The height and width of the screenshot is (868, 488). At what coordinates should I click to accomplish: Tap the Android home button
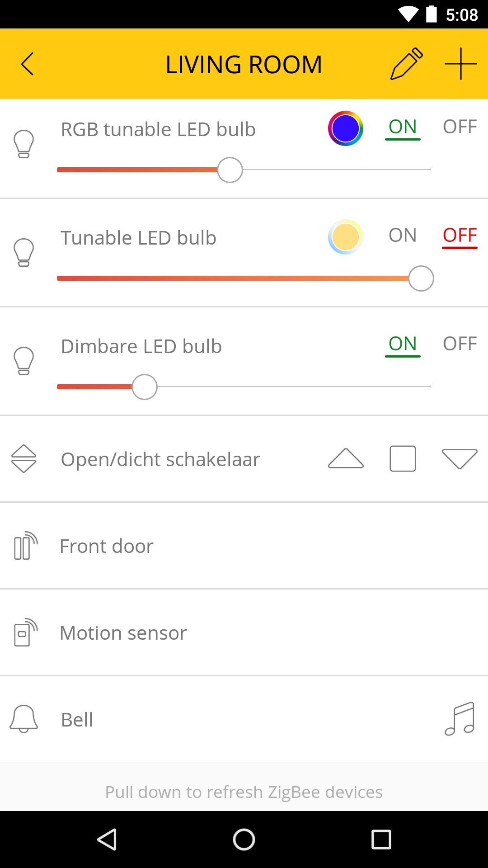[244, 840]
